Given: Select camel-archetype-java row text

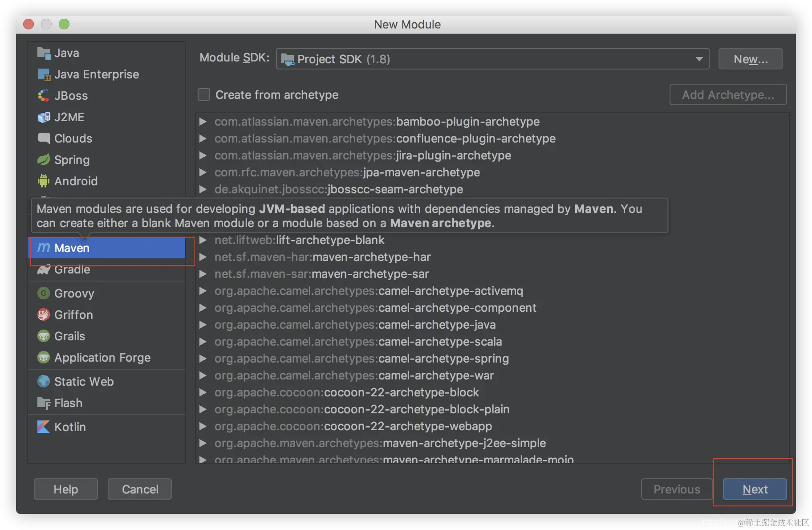Looking at the screenshot, I should (x=355, y=325).
